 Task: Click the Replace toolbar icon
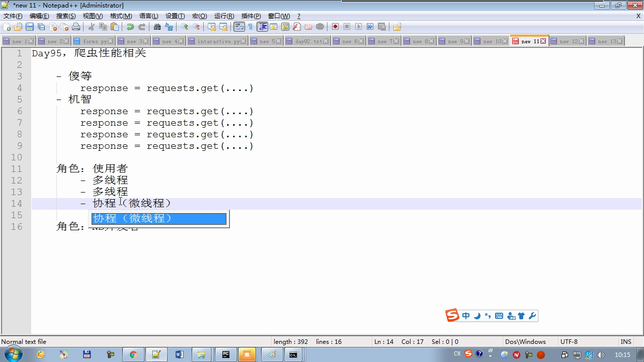coord(169,27)
